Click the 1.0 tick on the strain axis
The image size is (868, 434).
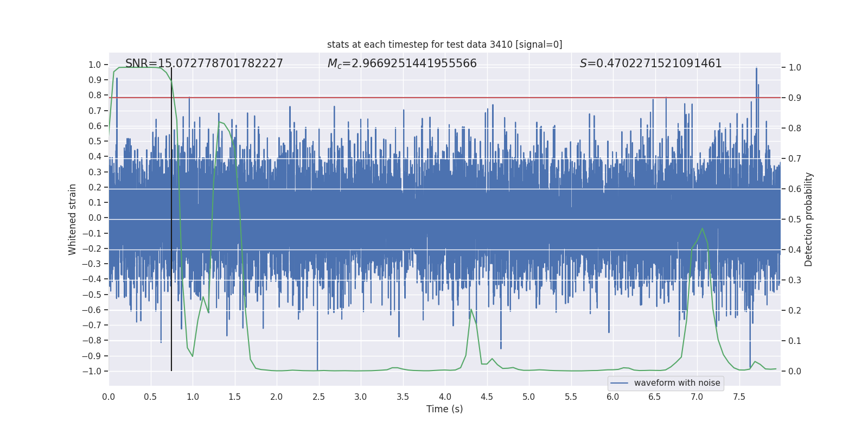click(95, 65)
